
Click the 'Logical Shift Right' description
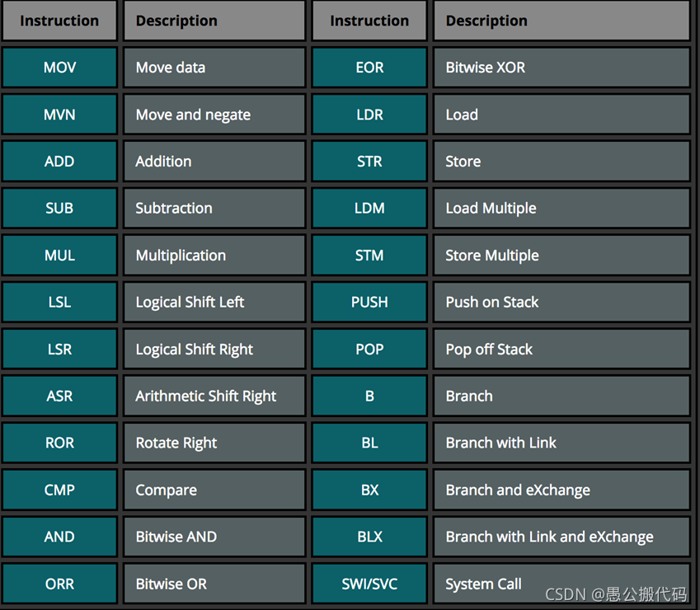[214, 350]
